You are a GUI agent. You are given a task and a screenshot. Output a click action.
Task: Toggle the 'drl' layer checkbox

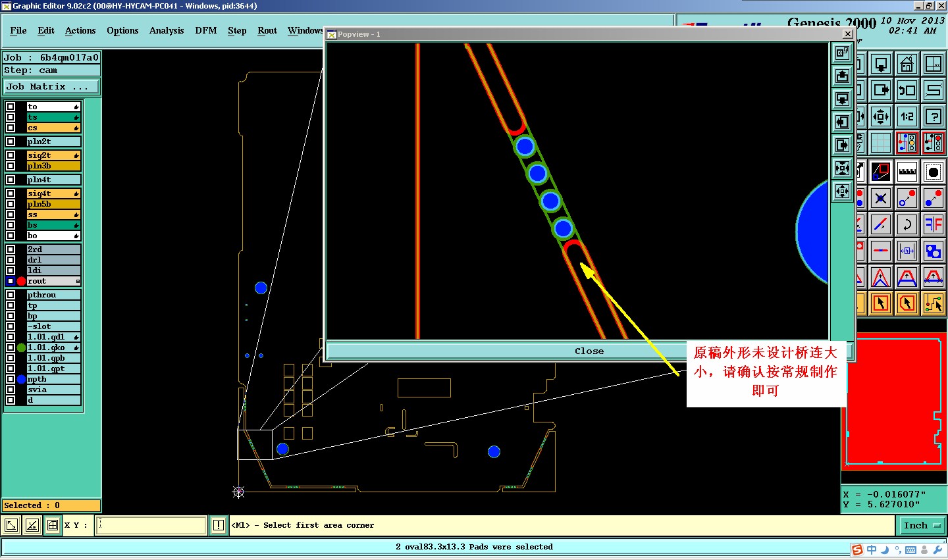tap(11, 260)
